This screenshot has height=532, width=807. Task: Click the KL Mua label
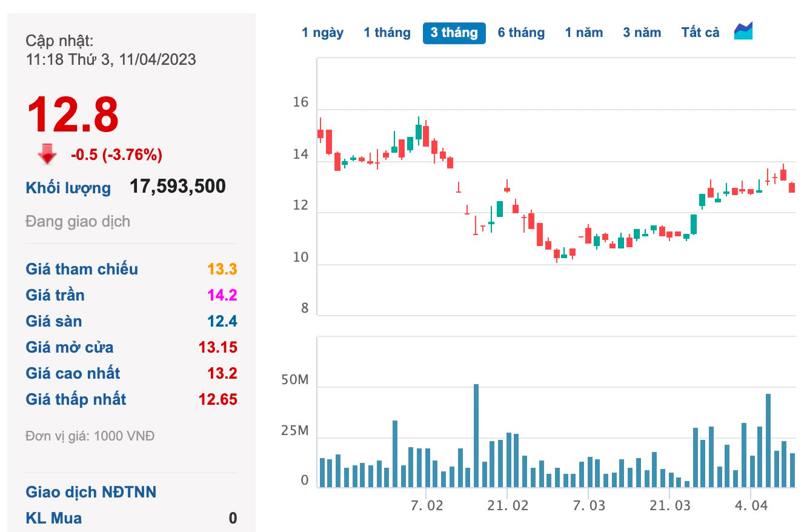tap(53, 518)
